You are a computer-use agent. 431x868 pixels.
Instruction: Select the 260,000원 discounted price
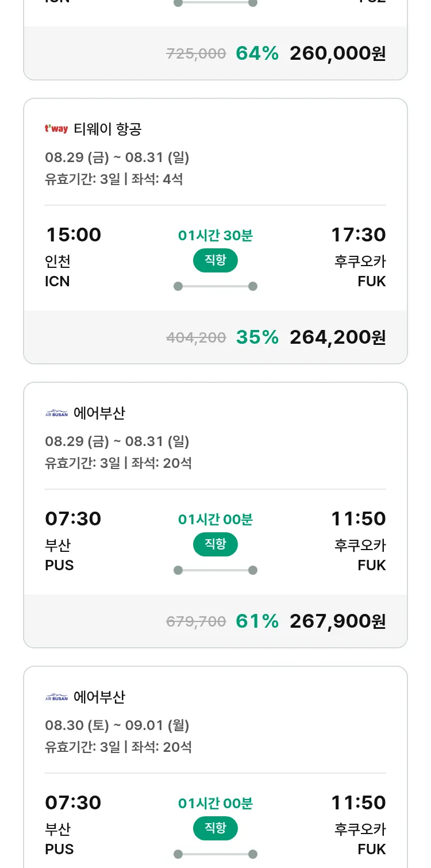tap(337, 53)
